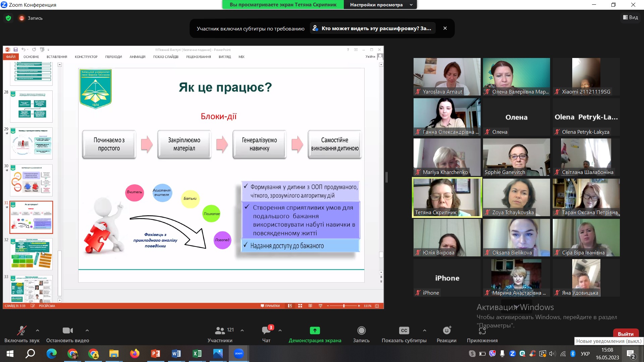Image resolution: width=644 pixels, height=362 pixels.
Task: Toggle Показать субтитры captions button
Action: 404,331
